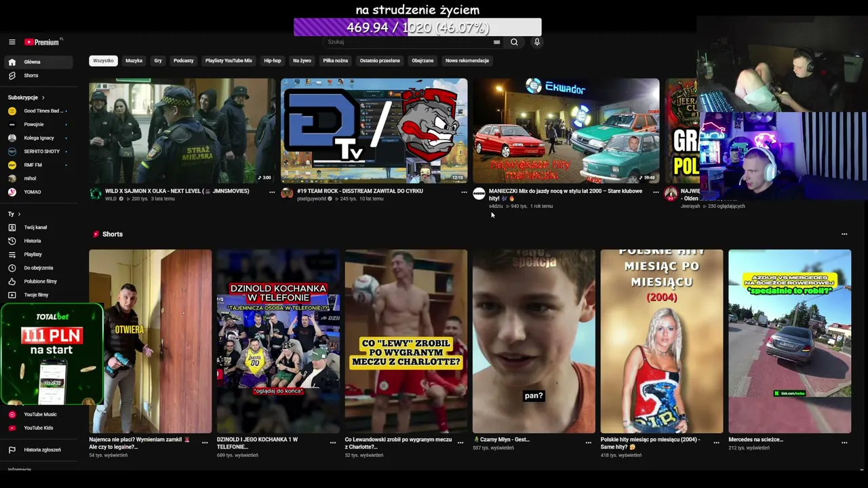Click pixelguyworld channel avatar under Team Rock video
Viewport: 868px width, 488px height.
coord(287,193)
